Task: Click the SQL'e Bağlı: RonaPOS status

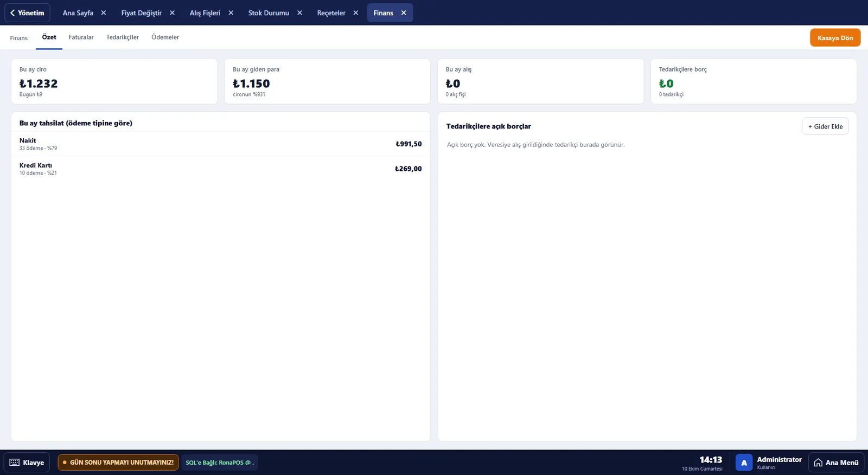Action: point(220,463)
